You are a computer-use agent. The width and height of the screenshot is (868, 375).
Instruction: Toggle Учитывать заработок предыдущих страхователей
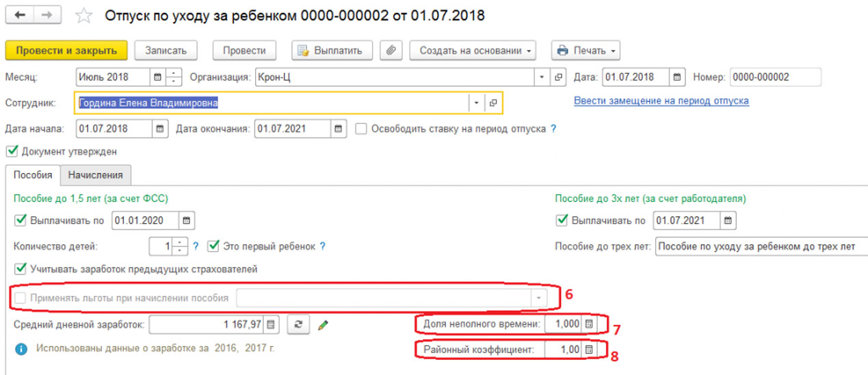pos(20,269)
